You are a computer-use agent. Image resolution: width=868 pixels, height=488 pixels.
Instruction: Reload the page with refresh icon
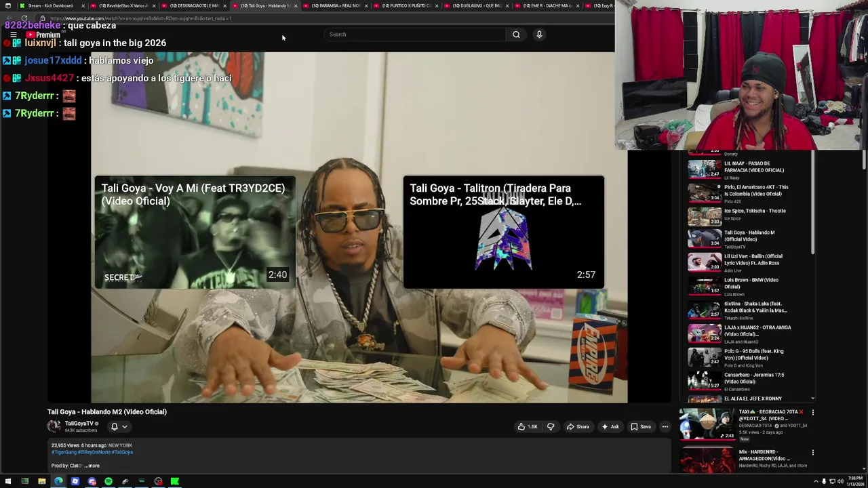tap(24, 18)
